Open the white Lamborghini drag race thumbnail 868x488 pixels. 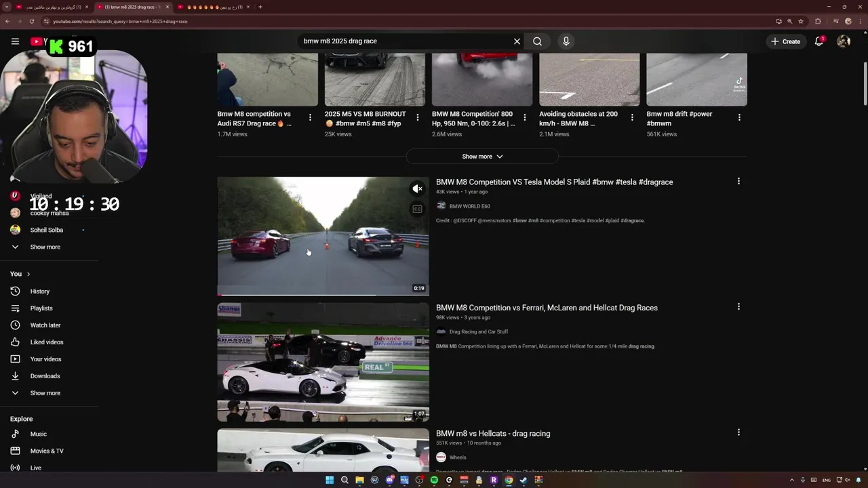coord(323,362)
